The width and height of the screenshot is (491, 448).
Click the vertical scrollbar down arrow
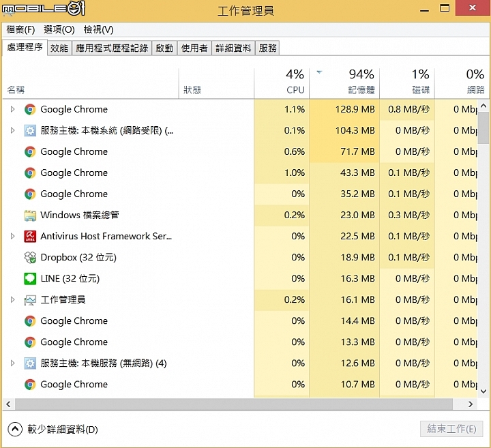(x=483, y=391)
